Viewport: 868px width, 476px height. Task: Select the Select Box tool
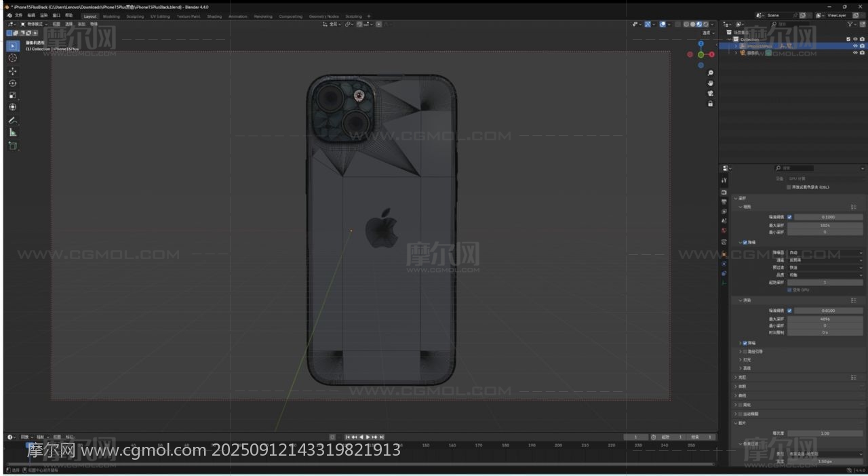(x=12, y=46)
